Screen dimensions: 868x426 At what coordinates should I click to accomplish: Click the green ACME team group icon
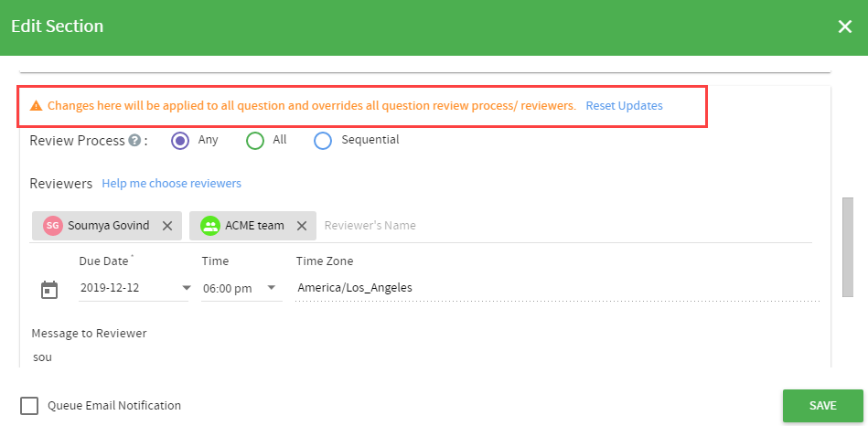tap(209, 226)
